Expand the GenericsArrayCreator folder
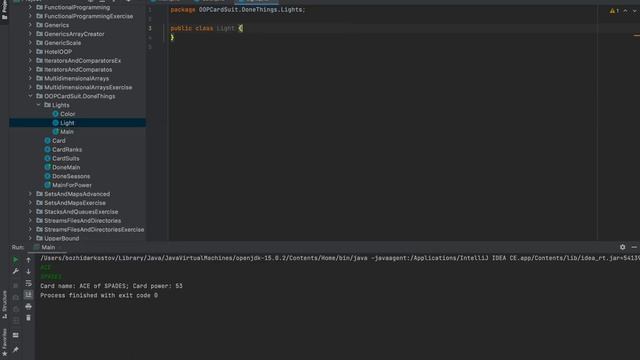Image resolution: width=640 pixels, height=360 pixels. pos(30,34)
